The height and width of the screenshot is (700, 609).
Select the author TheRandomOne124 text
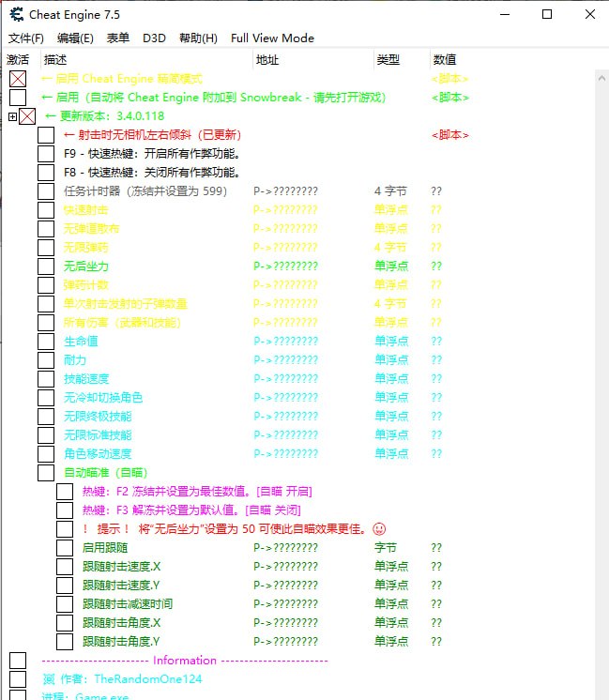(x=147, y=679)
